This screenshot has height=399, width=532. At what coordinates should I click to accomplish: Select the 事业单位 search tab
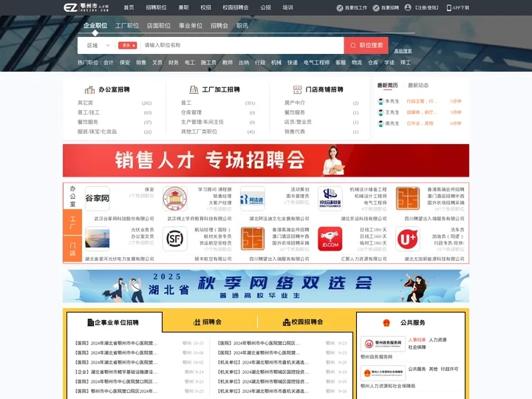click(191, 25)
